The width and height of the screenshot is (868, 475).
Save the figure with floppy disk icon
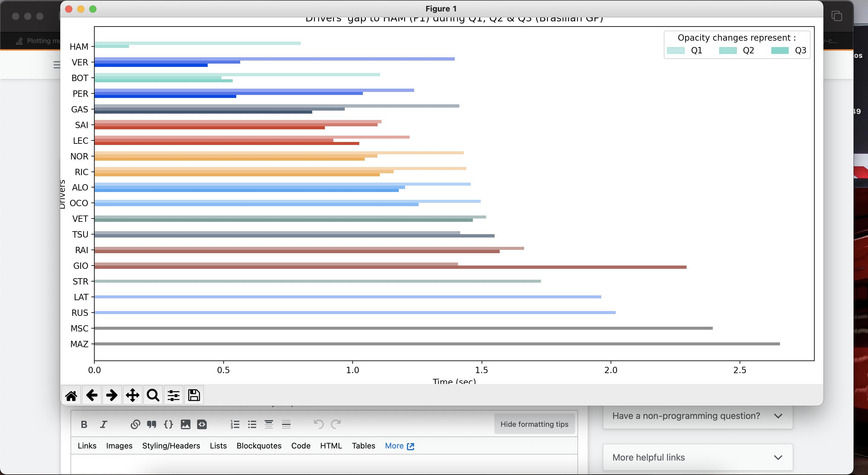194,395
